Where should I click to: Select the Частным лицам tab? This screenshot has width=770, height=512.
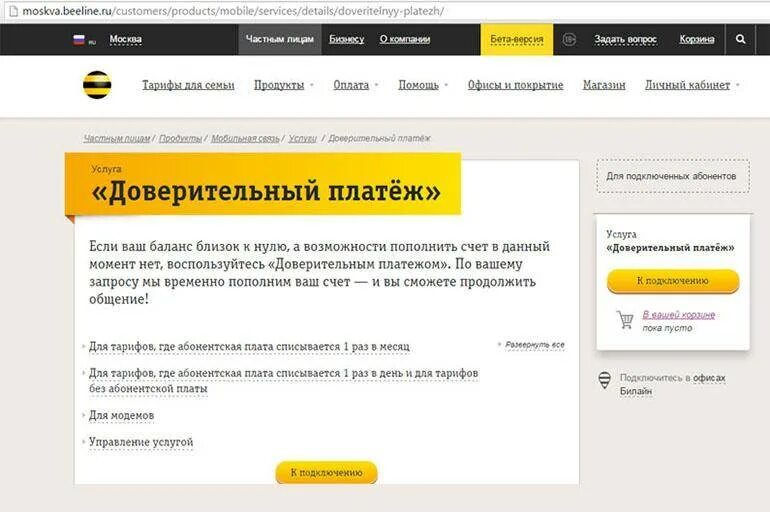pyautogui.click(x=280, y=39)
